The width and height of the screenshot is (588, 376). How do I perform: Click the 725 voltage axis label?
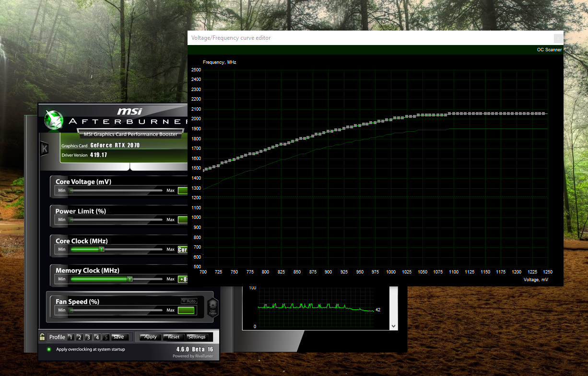point(219,272)
